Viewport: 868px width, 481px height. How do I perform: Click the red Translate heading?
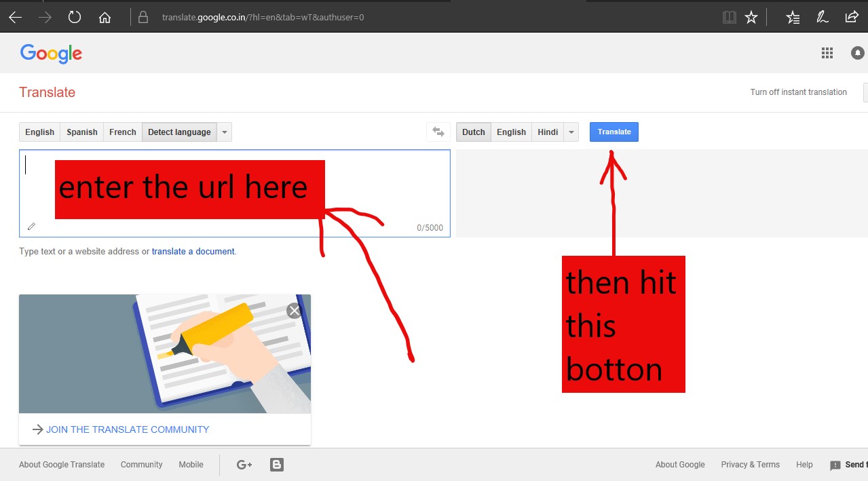(48, 92)
